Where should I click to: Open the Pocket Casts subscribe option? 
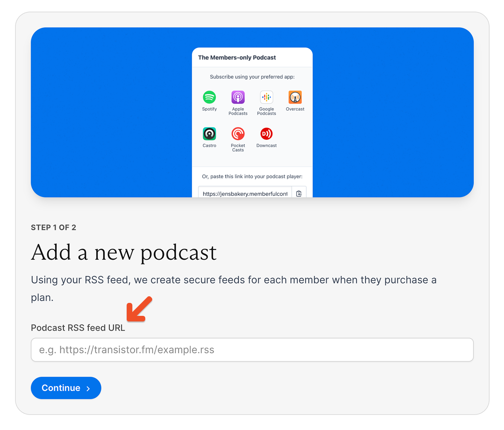[x=238, y=134]
